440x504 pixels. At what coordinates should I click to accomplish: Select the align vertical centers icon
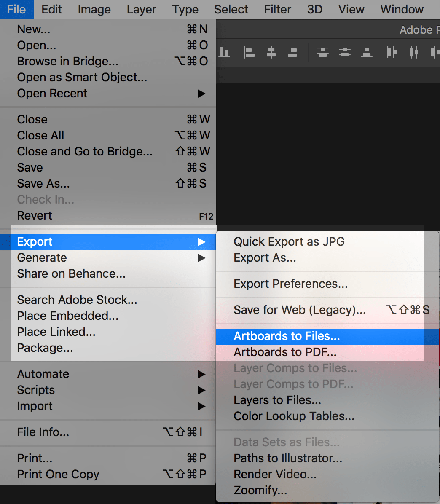344,52
